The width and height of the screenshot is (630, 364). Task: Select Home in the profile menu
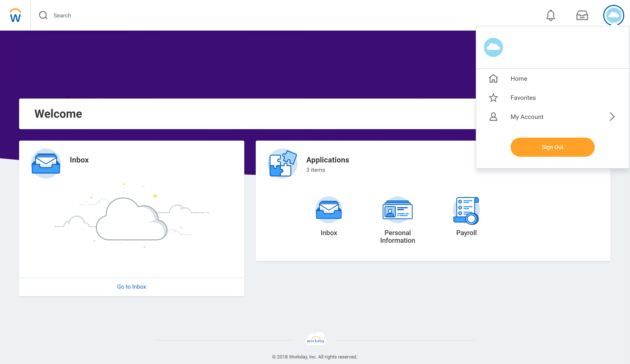coord(552,79)
